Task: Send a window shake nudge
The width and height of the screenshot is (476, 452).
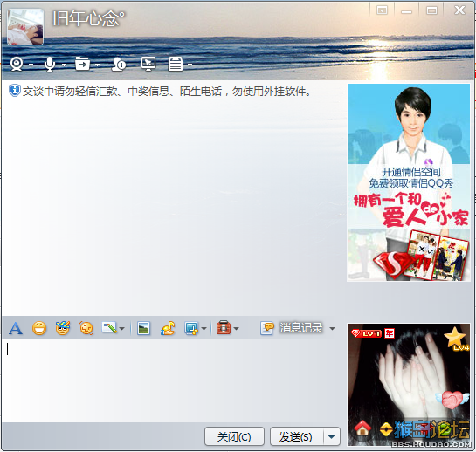Action: pyautogui.click(x=86, y=328)
